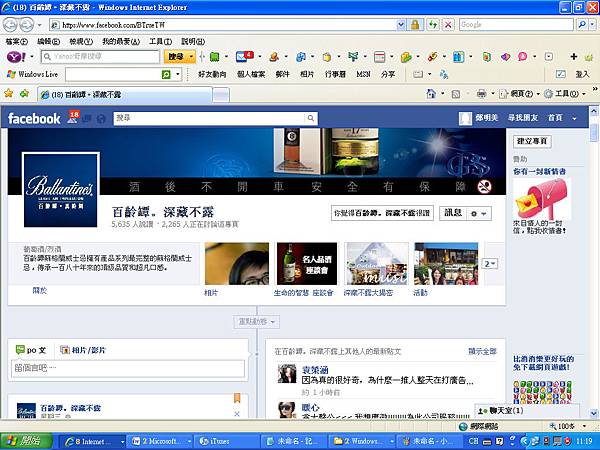This screenshot has height=450, width=600.
Task: Click the 建立專頁 create page button
Action: (x=532, y=141)
